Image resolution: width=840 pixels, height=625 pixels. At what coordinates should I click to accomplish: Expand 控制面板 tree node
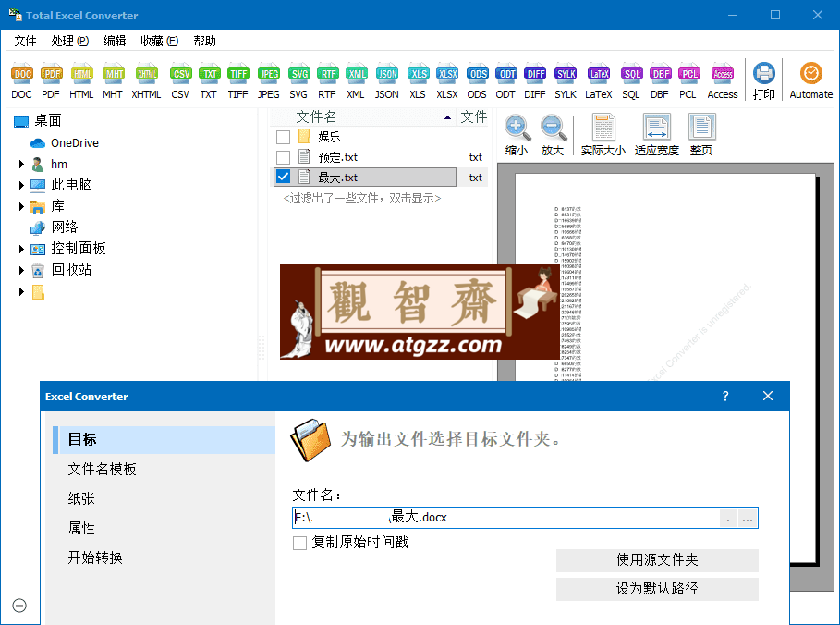21,249
